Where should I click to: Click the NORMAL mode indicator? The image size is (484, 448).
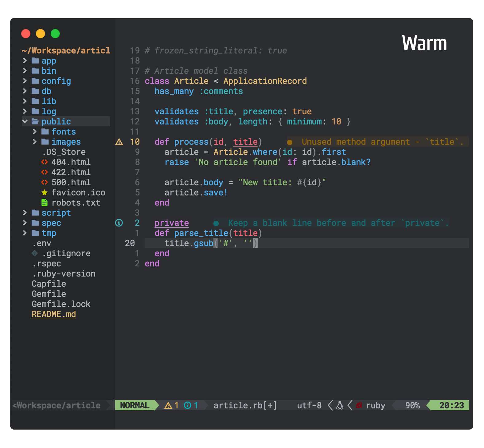[x=135, y=405]
